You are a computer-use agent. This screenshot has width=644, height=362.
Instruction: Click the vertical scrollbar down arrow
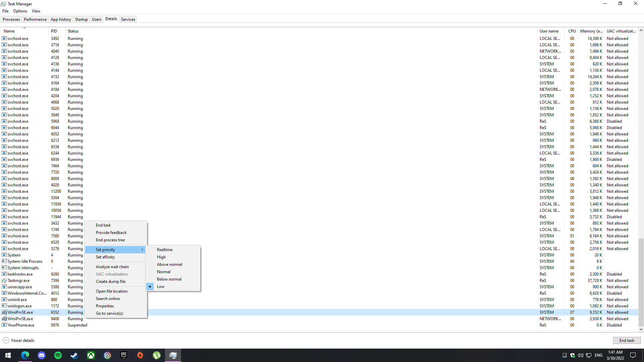[x=641, y=329]
